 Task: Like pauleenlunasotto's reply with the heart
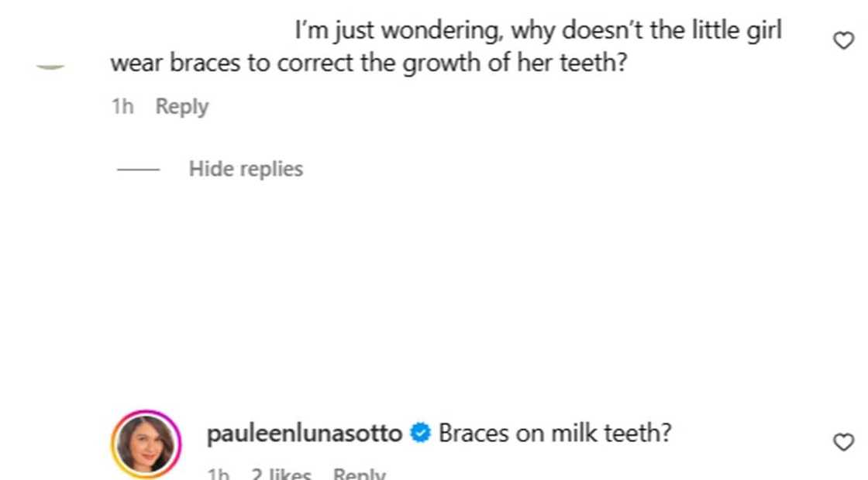[843, 442]
